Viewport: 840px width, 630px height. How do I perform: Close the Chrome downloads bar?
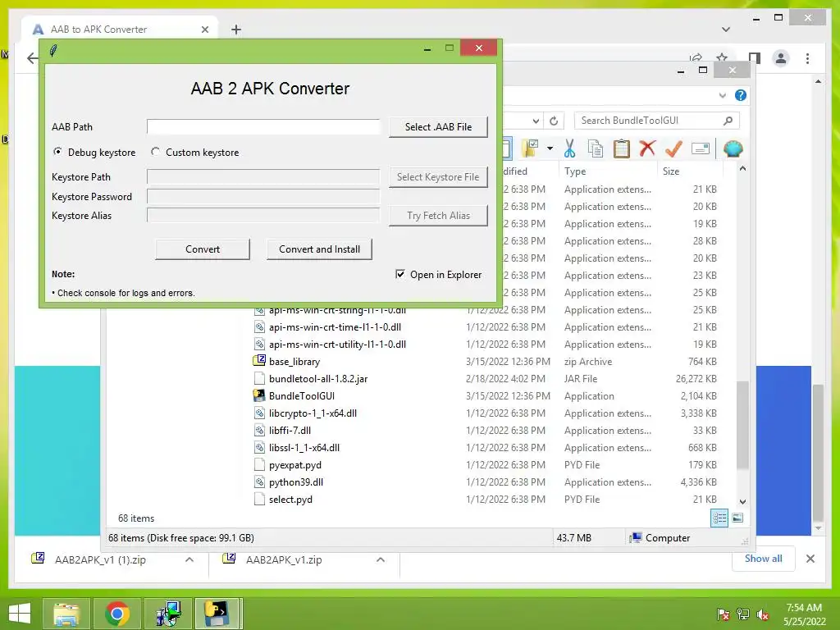(810, 559)
